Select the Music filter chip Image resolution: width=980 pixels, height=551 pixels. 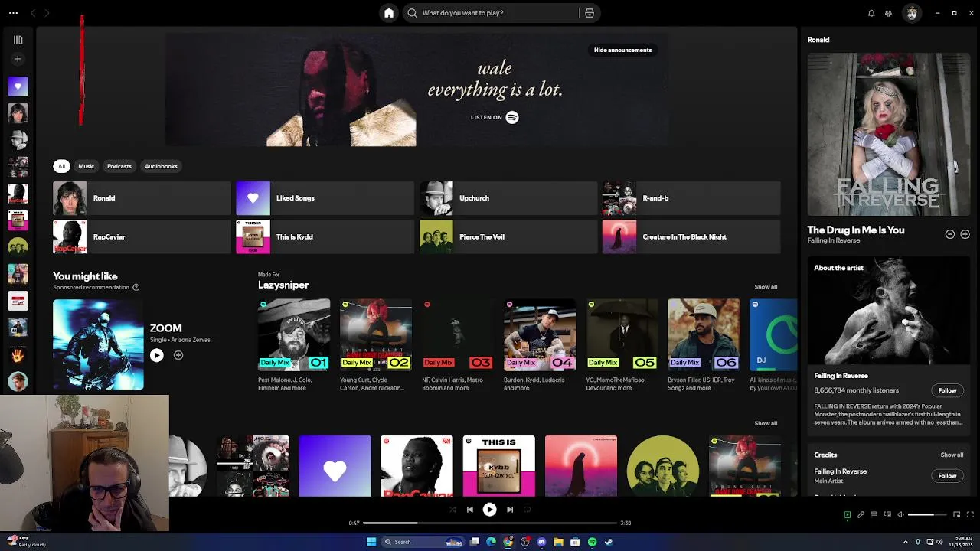[86, 166]
